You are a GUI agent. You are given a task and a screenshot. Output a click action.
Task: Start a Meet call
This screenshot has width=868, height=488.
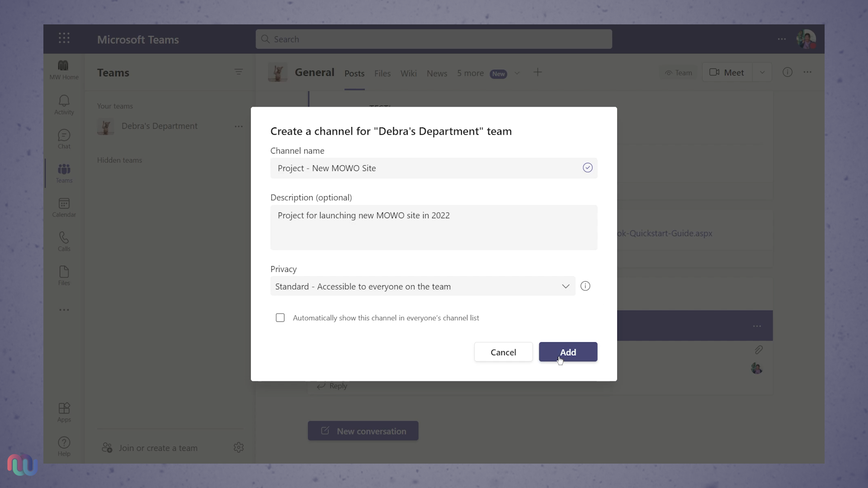tap(727, 72)
